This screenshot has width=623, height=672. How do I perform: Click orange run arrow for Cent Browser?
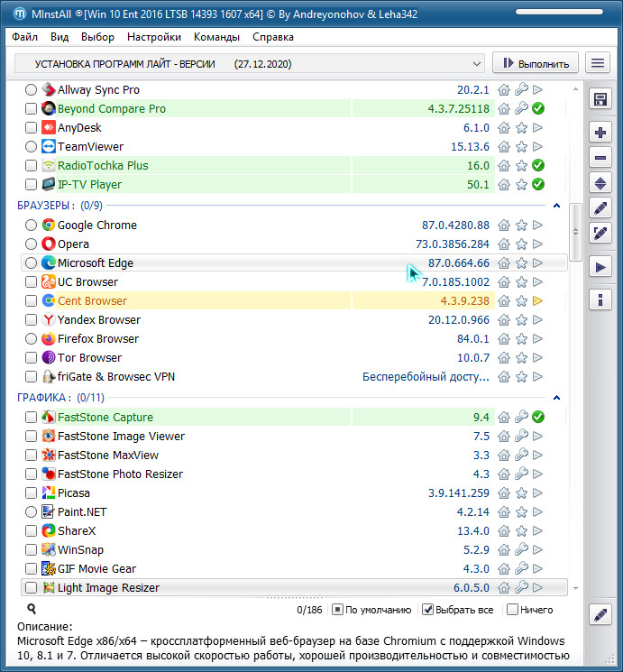(x=537, y=301)
